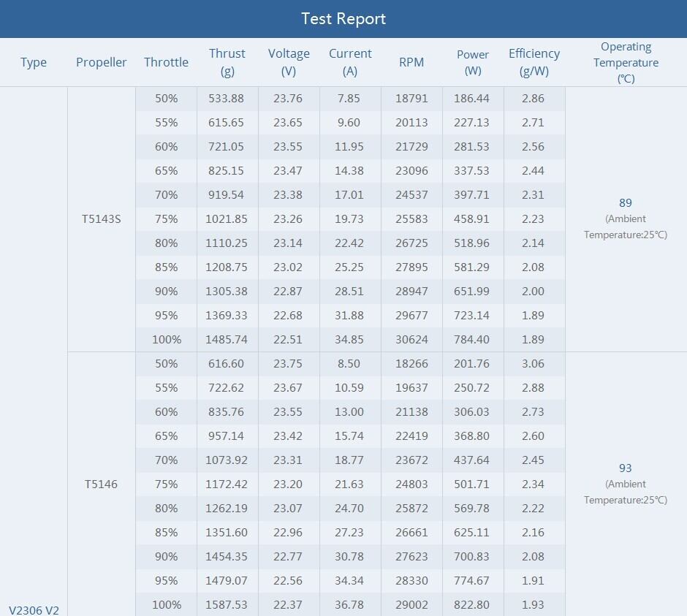Image resolution: width=687 pixels, height=616 pixels.
Task: Click the Power (W) header
Action: 473,62
